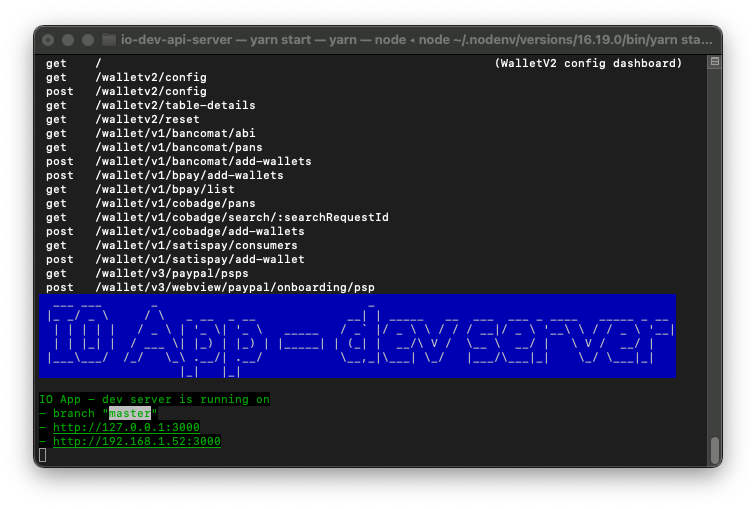This screenshot has height=509, width=756.
Task: Open the http://127.0.0.1:3000 link
Action: (x=126, y=427)
